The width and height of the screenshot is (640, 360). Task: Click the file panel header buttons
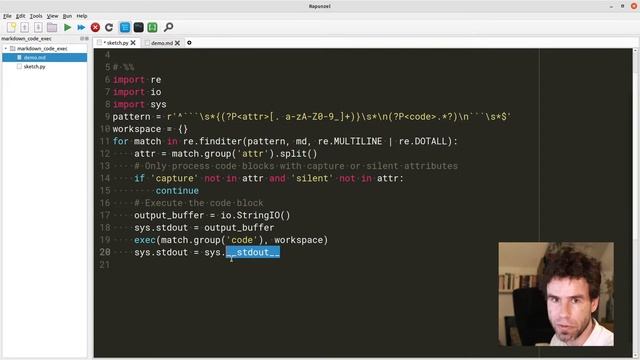tap(84, 38)
